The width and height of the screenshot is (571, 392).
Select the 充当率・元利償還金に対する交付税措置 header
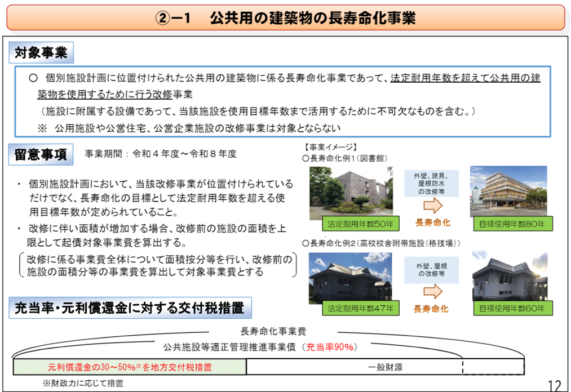(x=130, y=308)
